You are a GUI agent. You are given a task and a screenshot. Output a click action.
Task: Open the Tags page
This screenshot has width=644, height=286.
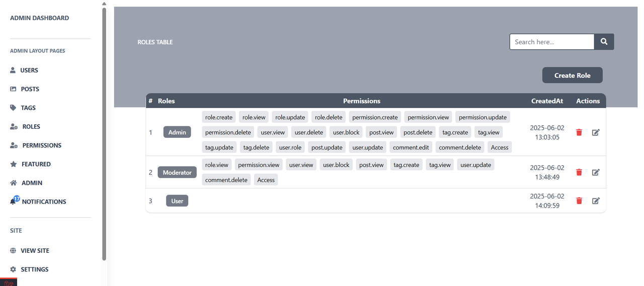click(28, 108)
